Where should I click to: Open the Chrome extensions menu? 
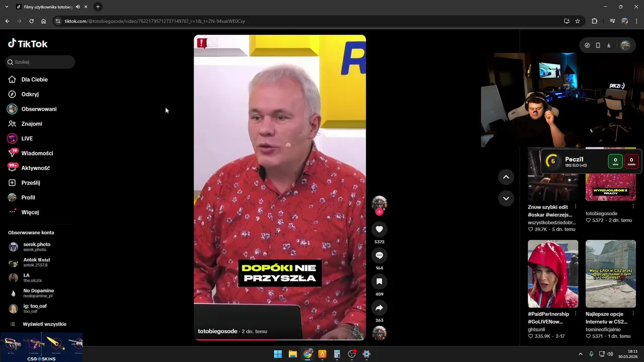coord(594,21)
